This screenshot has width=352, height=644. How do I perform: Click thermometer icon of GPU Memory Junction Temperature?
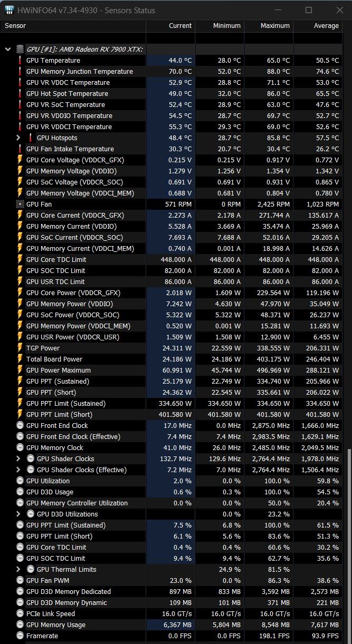tap(20, 71)
